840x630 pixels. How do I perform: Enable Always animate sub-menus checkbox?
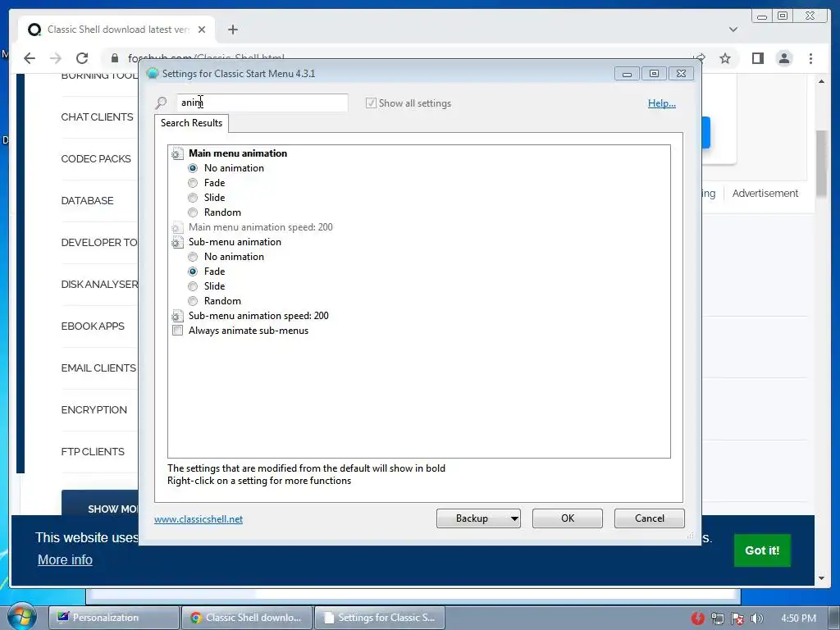coord(177,331)
